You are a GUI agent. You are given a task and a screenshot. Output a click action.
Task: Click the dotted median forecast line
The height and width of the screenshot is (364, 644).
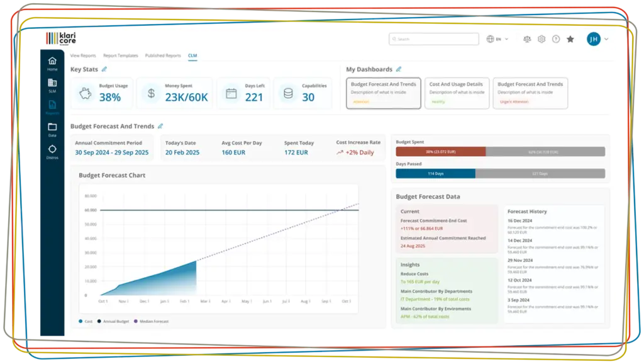tap(277, 232)
